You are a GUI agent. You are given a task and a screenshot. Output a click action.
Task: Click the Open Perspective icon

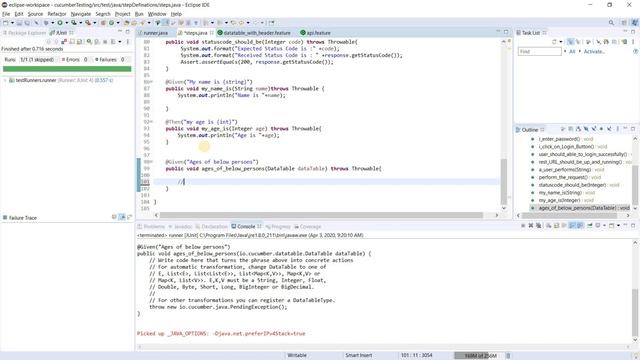pyautogui.click(x=624, y=23)
